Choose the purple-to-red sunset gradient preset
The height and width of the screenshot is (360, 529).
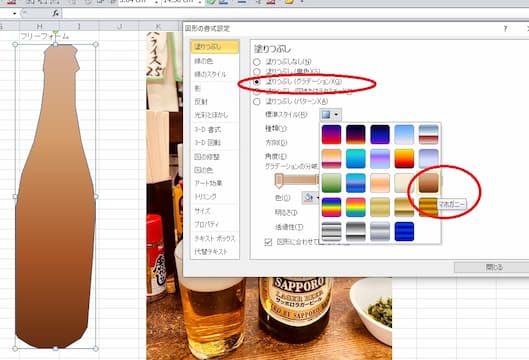pyautogui.click(x=331, y=134)
